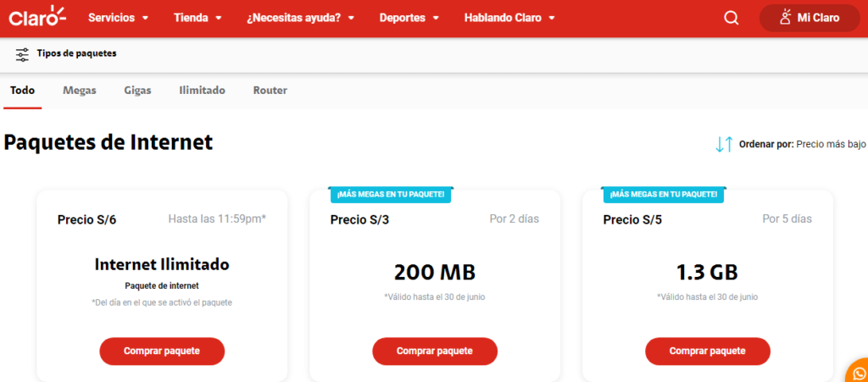Viewport: 868px width, 382px height.
Task: Select the Todo tab
Action: click(x=23, y=90)
